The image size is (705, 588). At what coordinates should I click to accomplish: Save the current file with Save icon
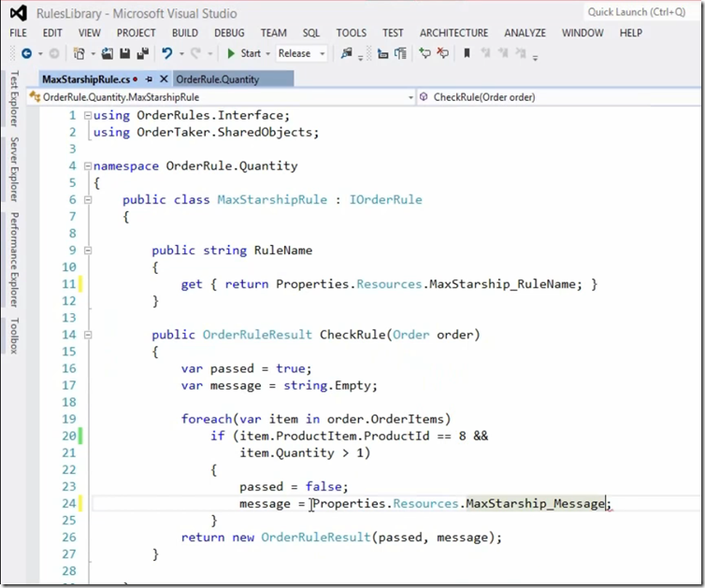click(x=125, y=53)
